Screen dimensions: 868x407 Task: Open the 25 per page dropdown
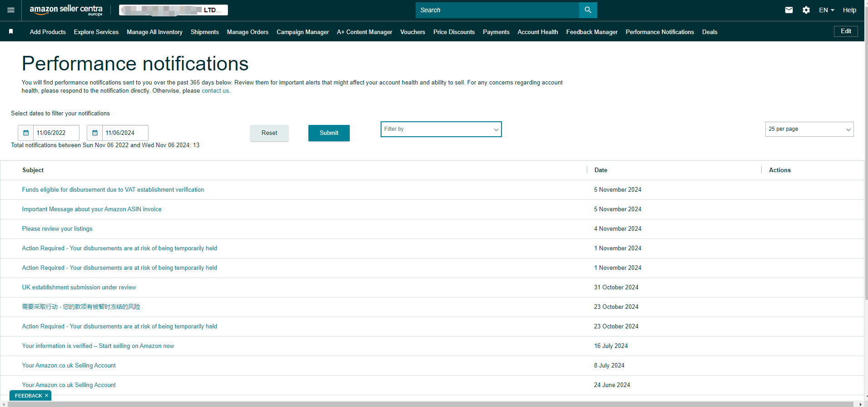point(809,129)
